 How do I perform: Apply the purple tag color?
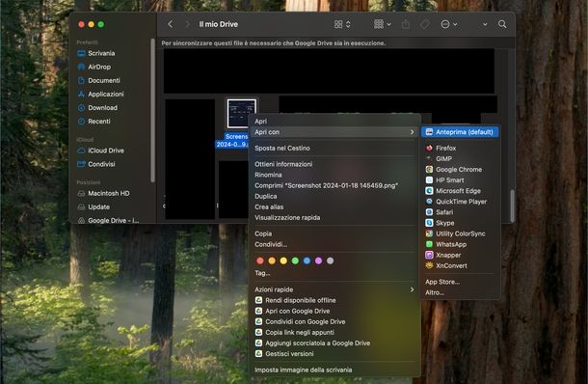click(318, 261)
